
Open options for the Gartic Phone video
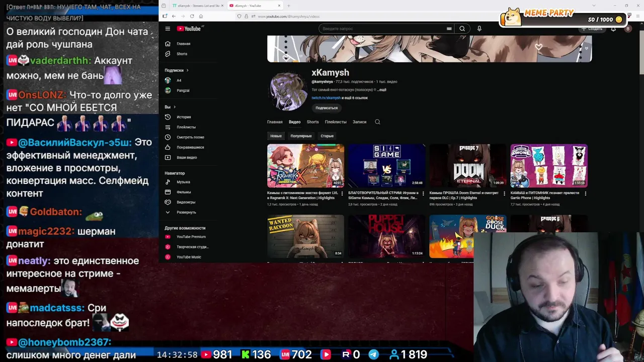pos(585,194)
